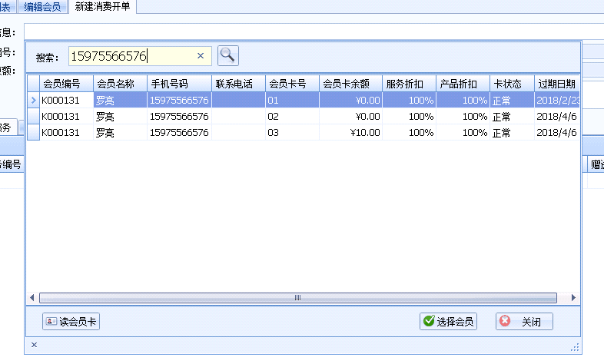Click the horizontal scrollbar's right arrow

pos(572,298)
